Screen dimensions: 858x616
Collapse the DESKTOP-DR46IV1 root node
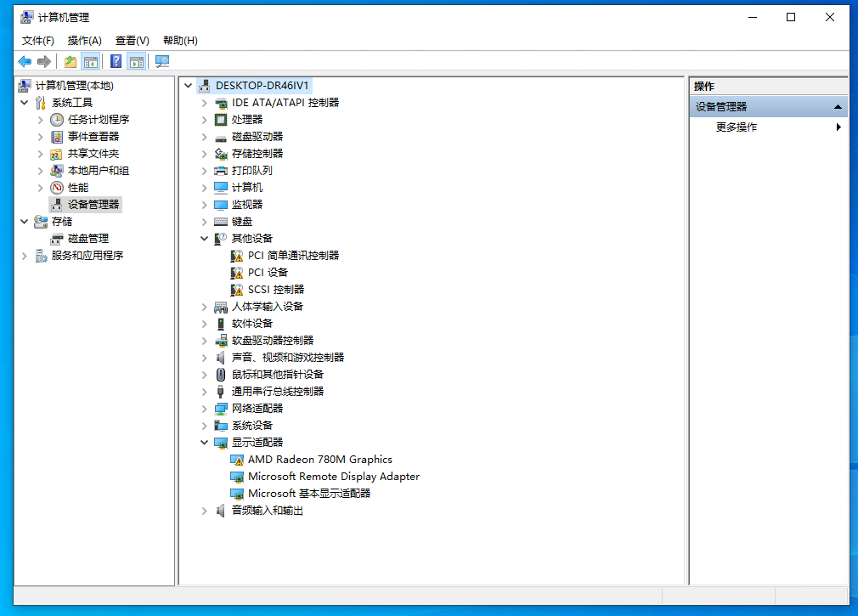tap(189, 85)
